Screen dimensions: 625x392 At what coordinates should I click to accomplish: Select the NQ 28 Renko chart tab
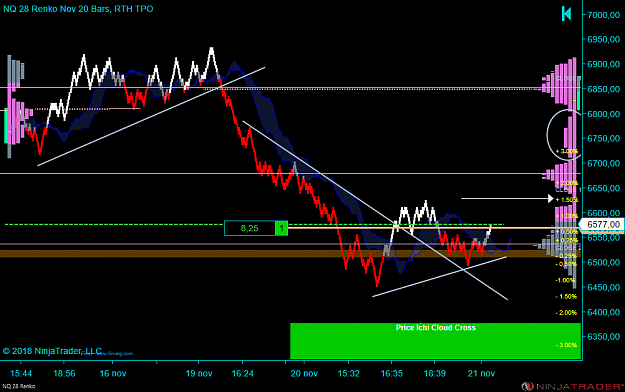[x=19, y=386]
